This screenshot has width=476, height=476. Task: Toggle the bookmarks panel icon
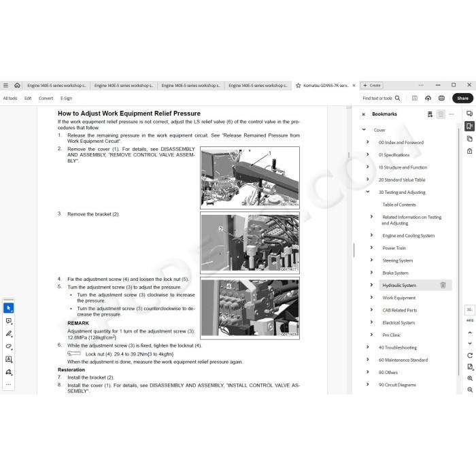point(469,126)
